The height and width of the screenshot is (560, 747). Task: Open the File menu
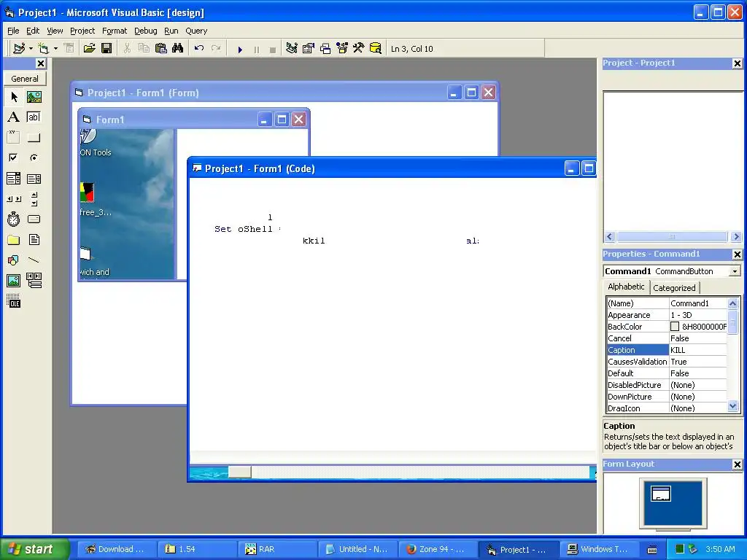coord(13,31)
